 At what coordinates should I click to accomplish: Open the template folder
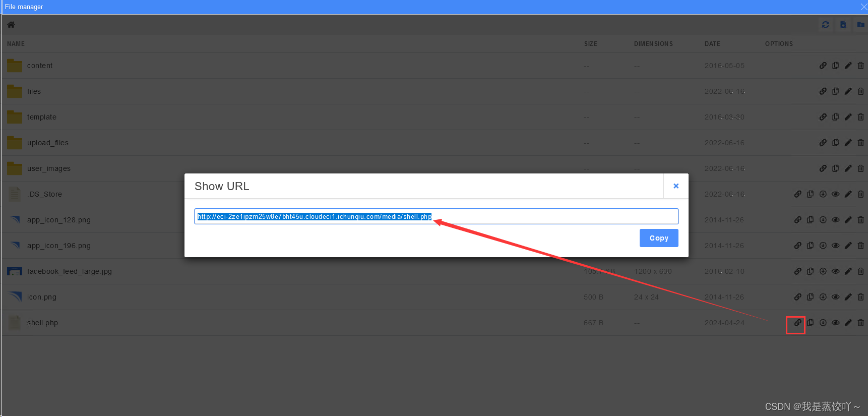pos(42,117)
